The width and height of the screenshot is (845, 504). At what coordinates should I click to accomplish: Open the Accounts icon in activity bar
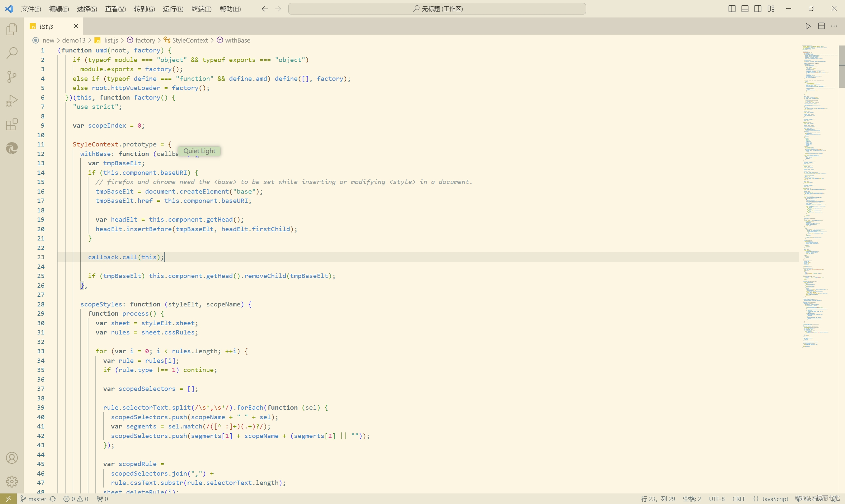click(12, 458)
